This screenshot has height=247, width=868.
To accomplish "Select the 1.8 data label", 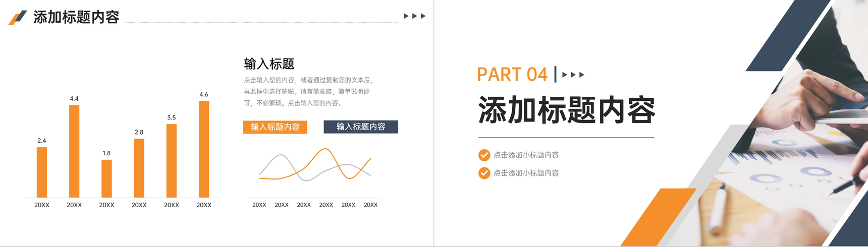I will [106, 153].
